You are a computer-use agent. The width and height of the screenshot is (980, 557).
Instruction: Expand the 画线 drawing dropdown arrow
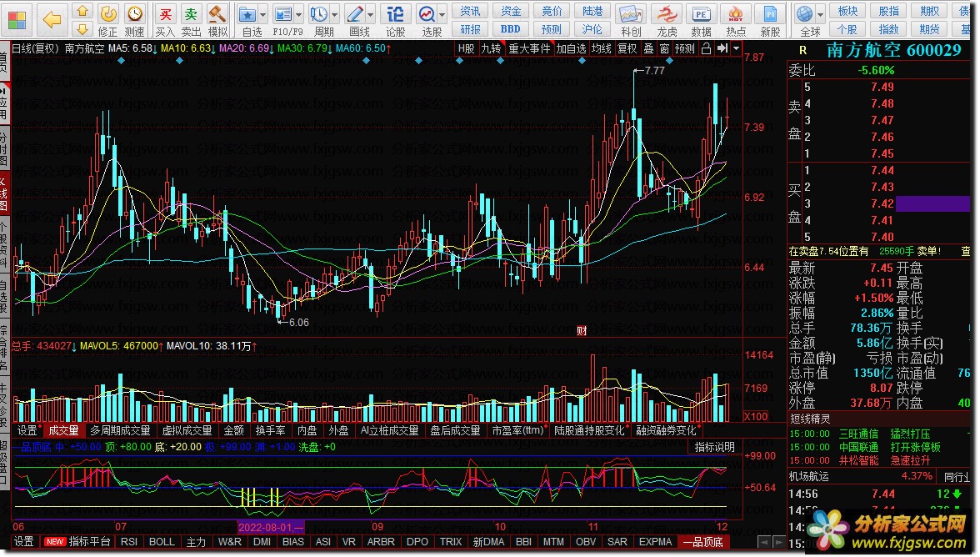tap(371, 15)
